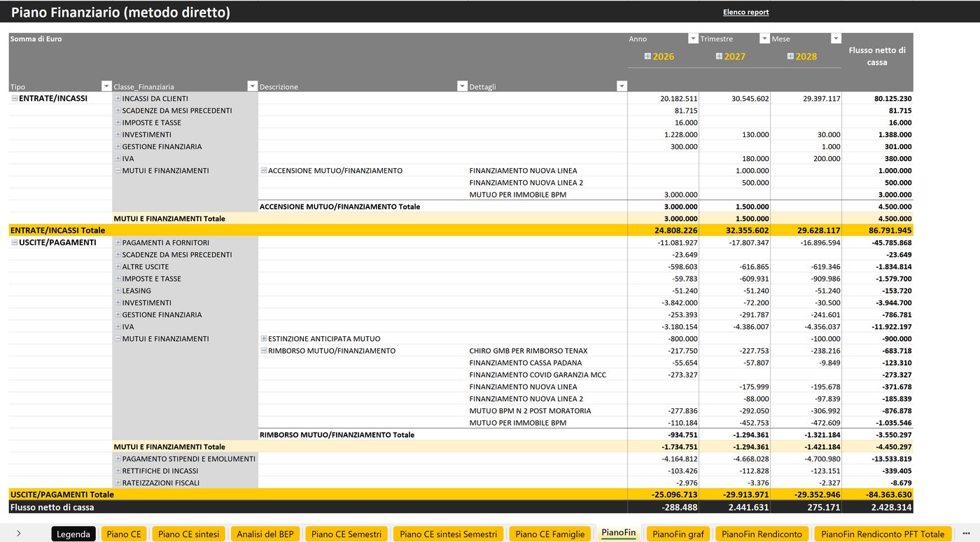Expand INVESTIMENTI under uscite
The width and height of the screenshot is (980, 542).
click(118, 303)
